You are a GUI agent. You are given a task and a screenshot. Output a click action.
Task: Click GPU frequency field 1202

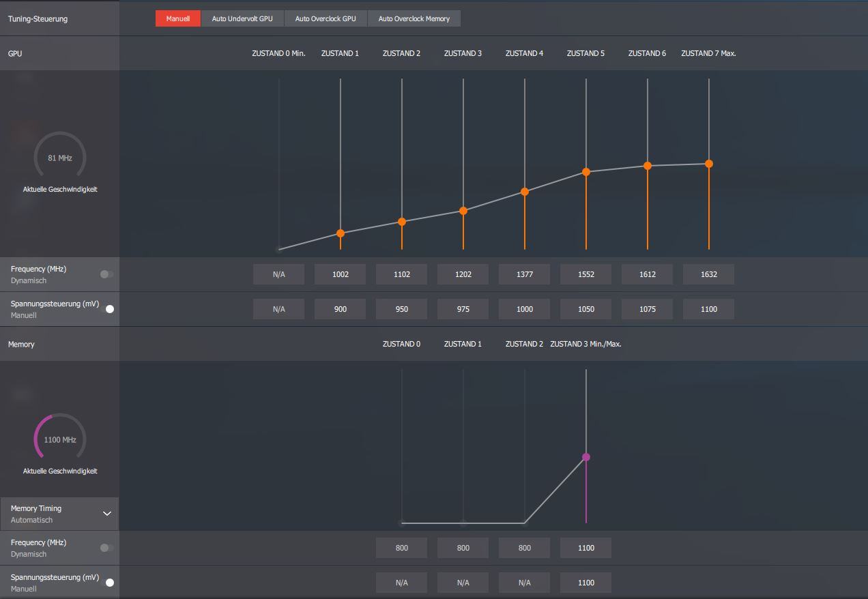coord(463,274)
